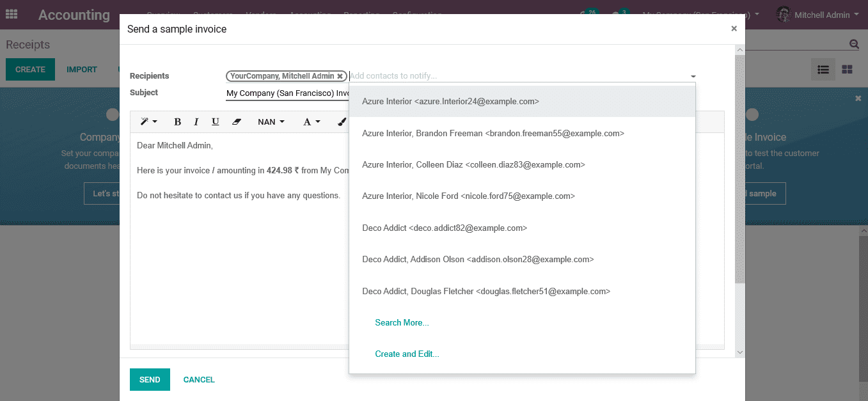Click Create and Edit... link

tap(407, 354)
